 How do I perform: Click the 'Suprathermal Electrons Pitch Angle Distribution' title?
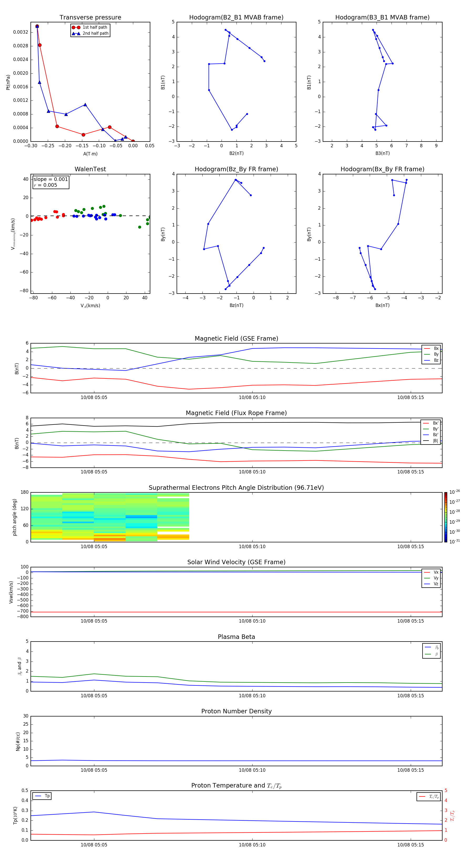coord(236,488)
